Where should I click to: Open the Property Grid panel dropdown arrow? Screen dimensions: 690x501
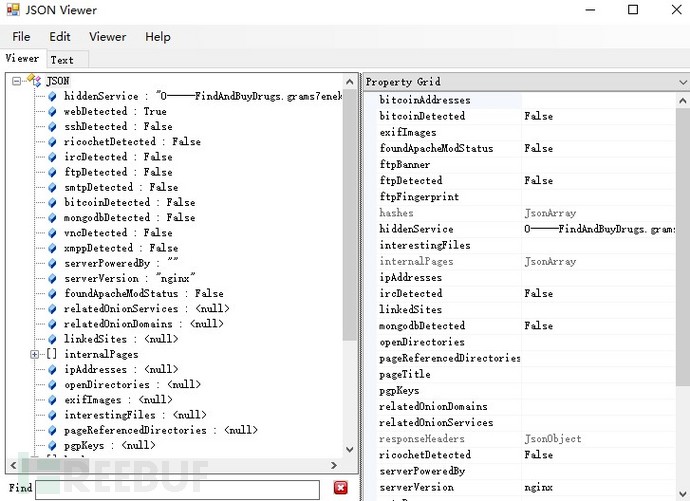(683, 82)
